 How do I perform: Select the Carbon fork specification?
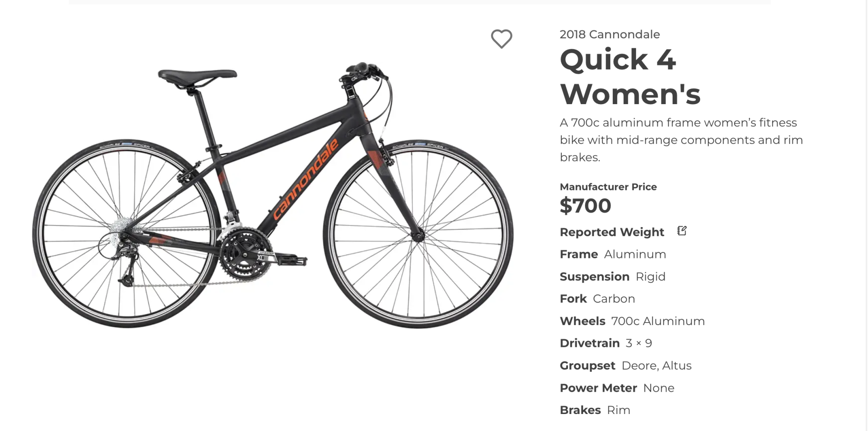(x=614, y=299)
